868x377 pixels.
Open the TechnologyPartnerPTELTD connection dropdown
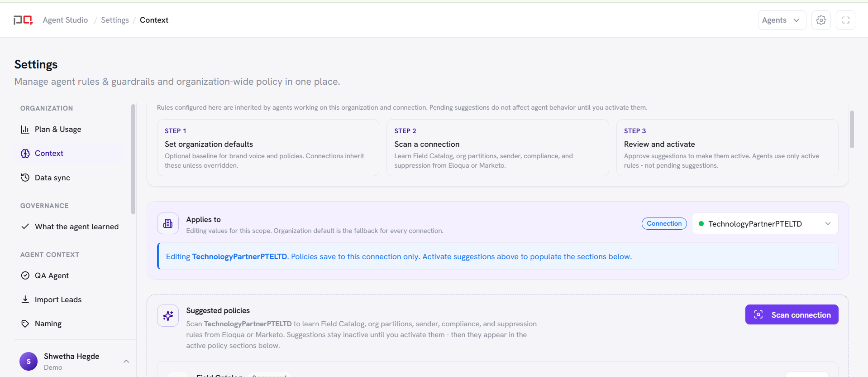pos(765,224)
